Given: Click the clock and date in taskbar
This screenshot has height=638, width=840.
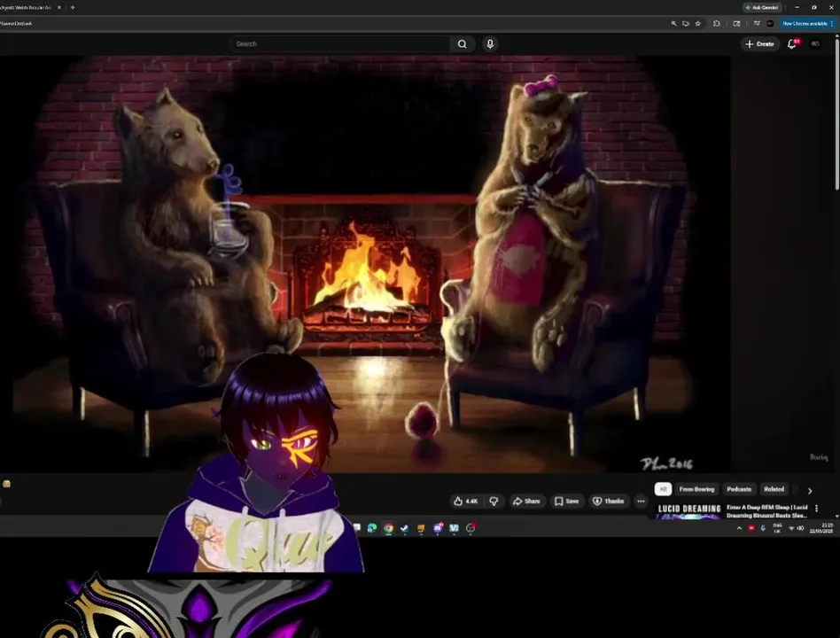Looking at the screenshot, I should pos(821,528).
